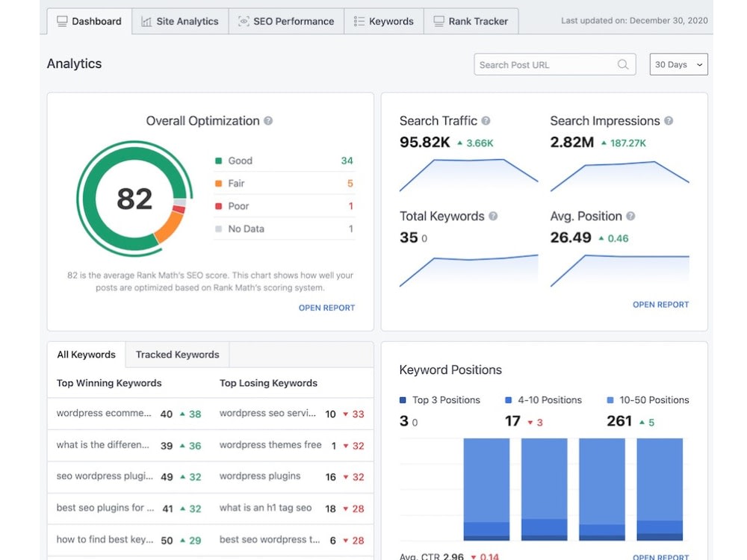The image size is (747, 560).
Task: Click losing keyword 'wordpress seo servi...'
Action: point(267,414)
